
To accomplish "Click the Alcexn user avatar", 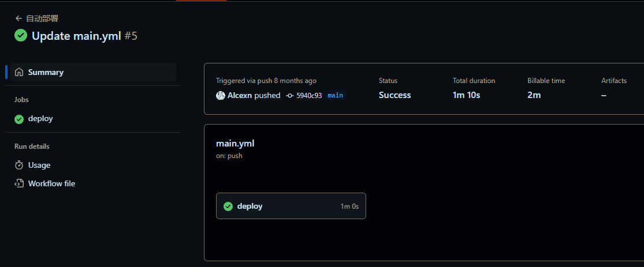I will click(221, 96).
